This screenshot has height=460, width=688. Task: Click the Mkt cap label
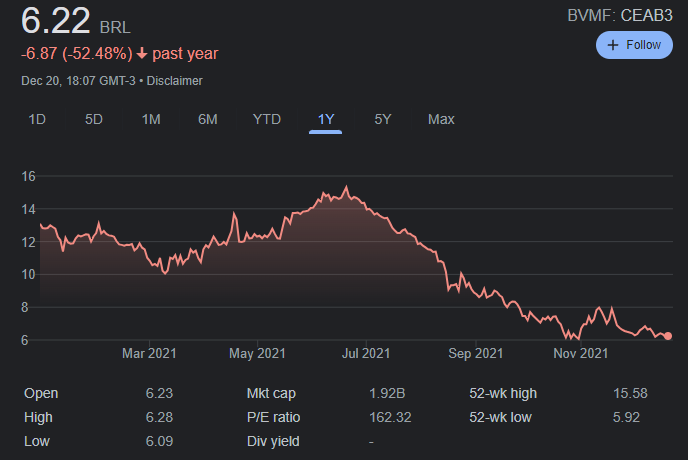pos(271,393)
